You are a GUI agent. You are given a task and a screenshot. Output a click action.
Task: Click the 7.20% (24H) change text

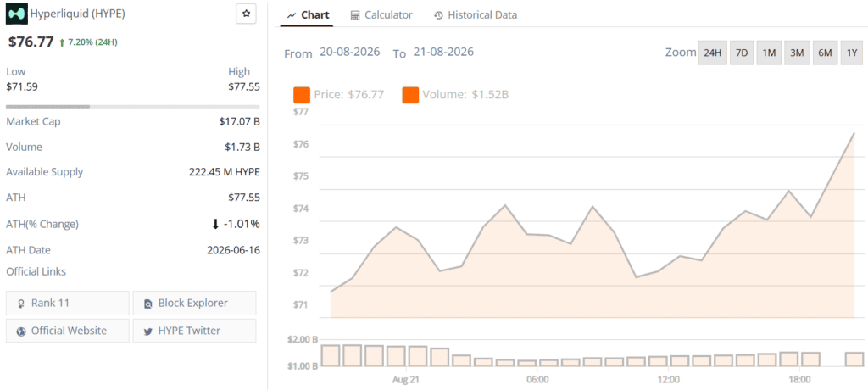92,42
